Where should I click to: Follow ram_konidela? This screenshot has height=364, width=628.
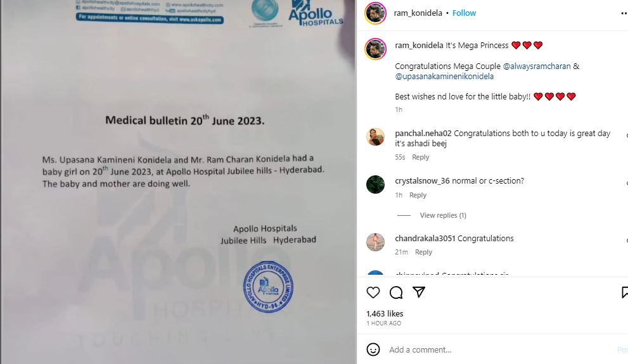coord(464,13)
